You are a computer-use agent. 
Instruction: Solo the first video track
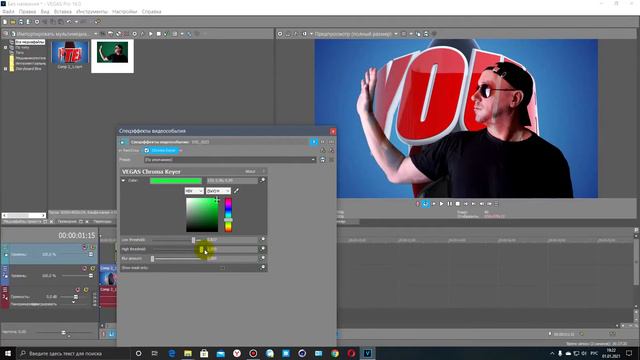93,247
